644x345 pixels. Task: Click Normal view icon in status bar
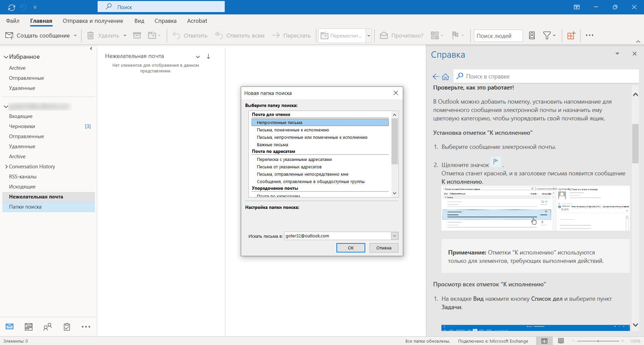tap(544, 341)
